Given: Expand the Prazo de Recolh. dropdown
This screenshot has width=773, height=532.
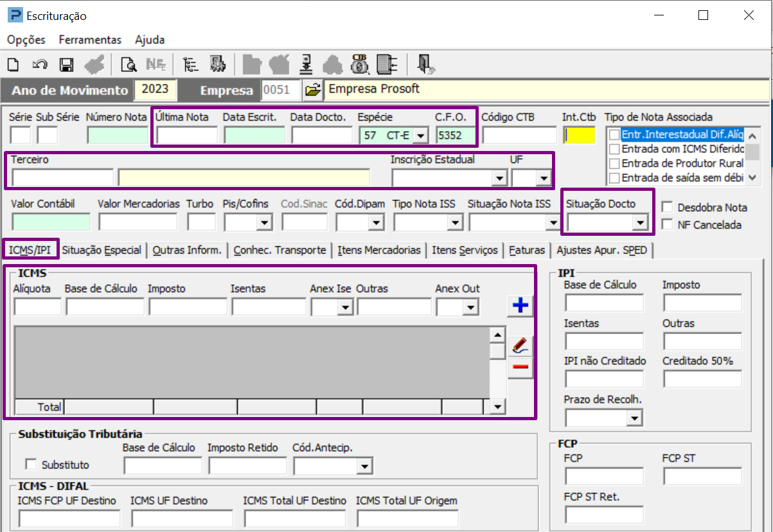Looking at the screenshot, I should [x=634, y=419].
